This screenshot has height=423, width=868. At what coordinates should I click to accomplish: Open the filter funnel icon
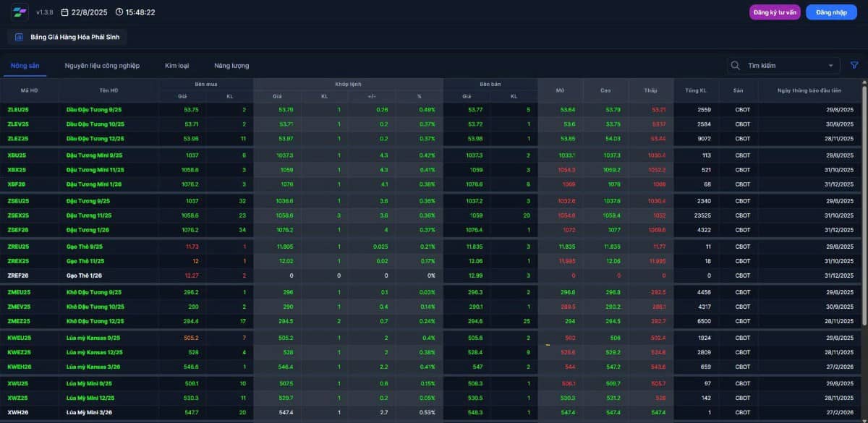click(854, 65)
